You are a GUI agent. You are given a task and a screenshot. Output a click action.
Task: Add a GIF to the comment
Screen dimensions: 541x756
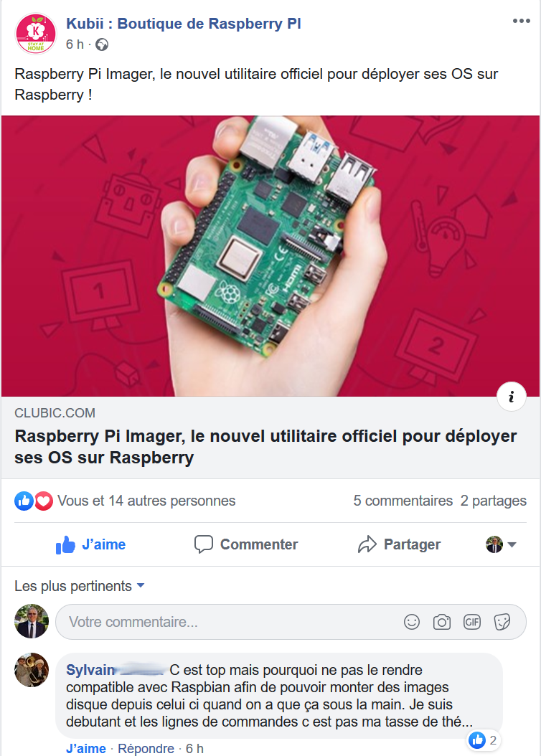[472, 622]
